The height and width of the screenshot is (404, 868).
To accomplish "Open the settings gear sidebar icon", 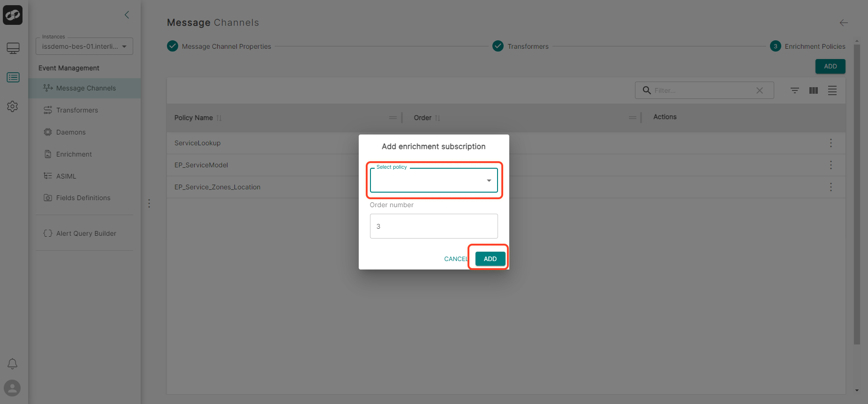I will [x=13, y=106].
